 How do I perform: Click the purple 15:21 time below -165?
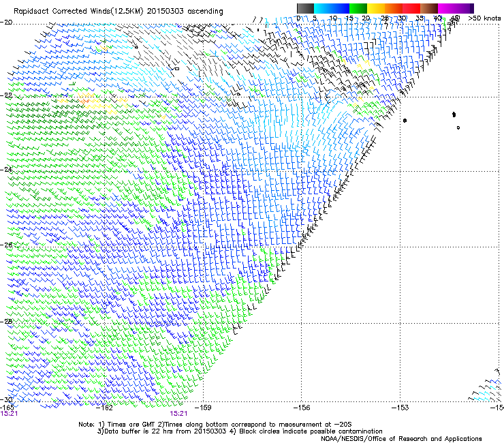[9, 414]
